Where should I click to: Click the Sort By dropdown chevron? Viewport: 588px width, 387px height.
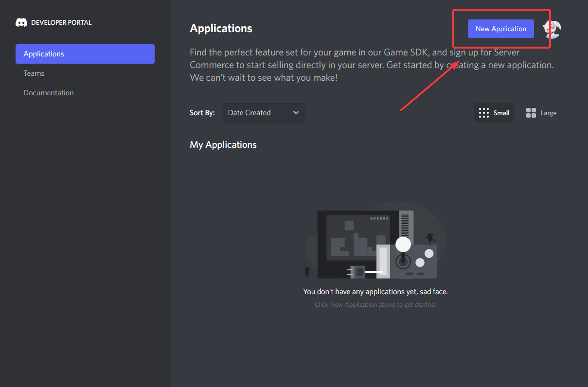pyautogui.click(x=296, y=113)
